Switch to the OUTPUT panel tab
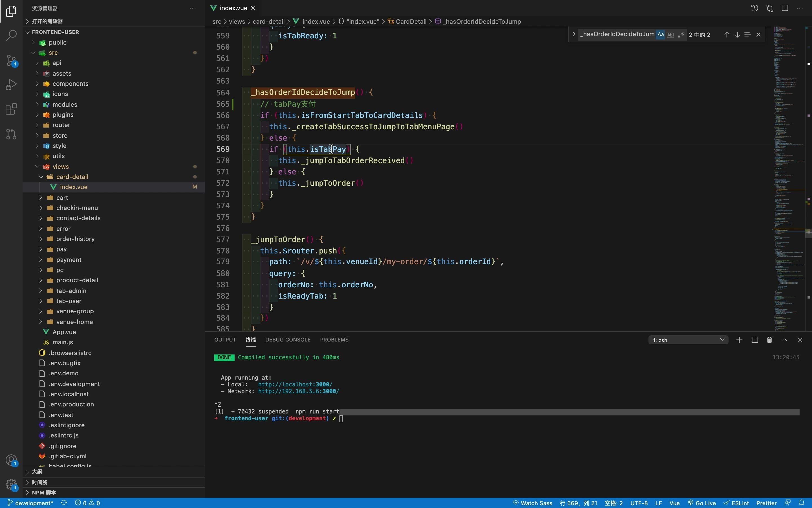This screenshot has width=812, height=508. pos(225,340)
